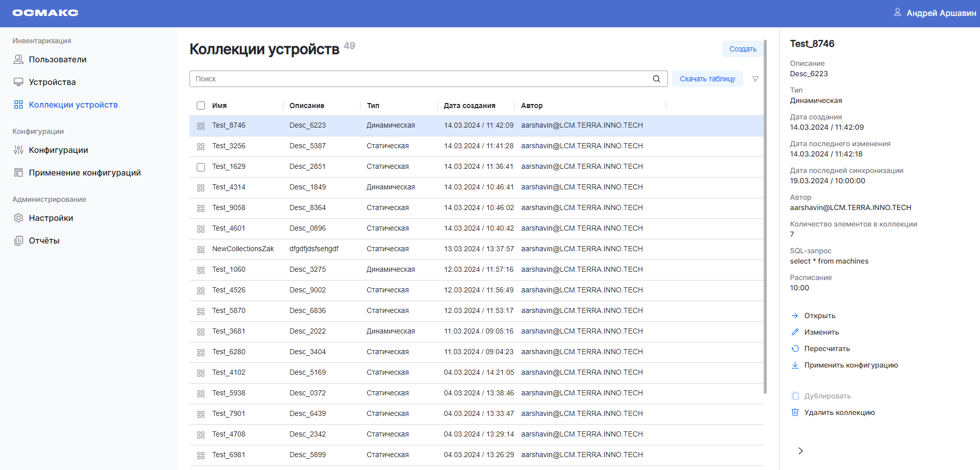Sort table by the Тип column header
This screenshot has height=470, width=980.
373,106
